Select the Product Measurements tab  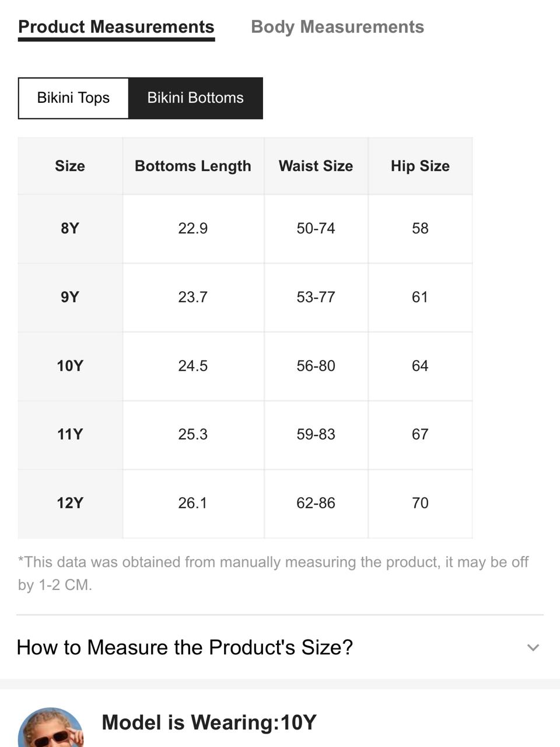click(x=116, y=27)
